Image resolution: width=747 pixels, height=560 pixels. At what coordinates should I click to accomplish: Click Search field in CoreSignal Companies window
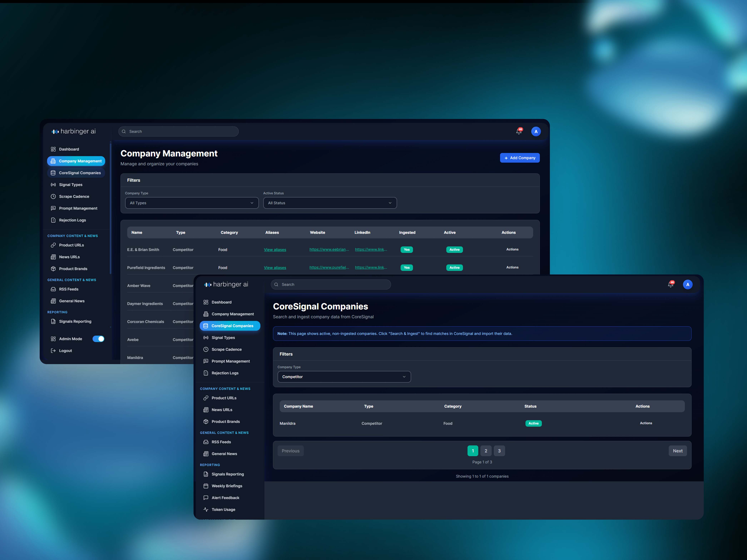(331, 284)
